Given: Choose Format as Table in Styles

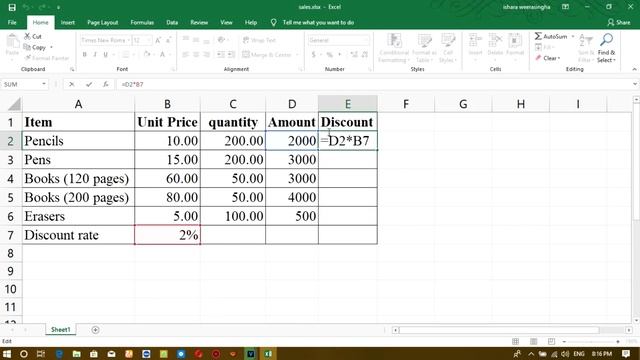Looking at the screenshot, I should pos(424,48).
